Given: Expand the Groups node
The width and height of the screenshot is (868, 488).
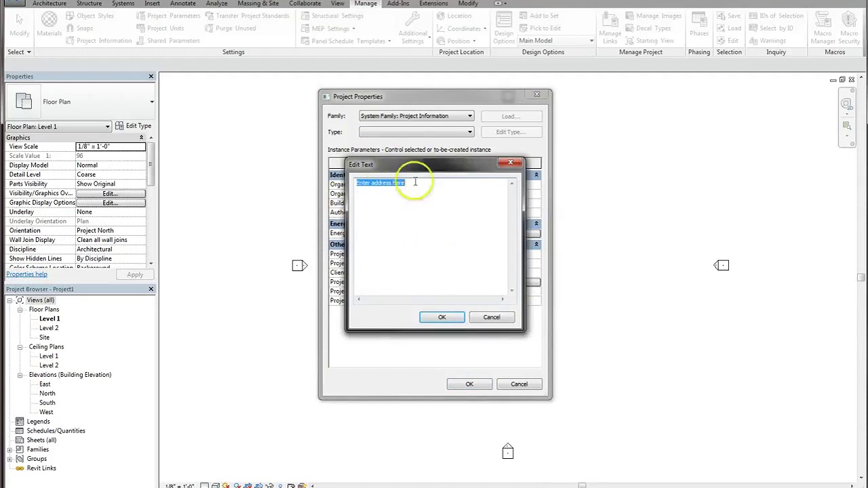Looking at the screenshot, I should (x=10, y=459).
